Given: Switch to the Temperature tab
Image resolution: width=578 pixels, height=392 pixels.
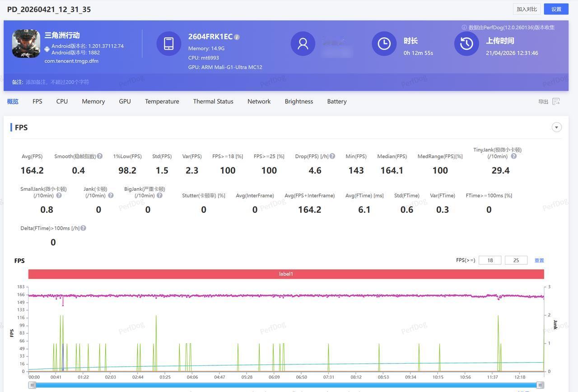Looking at the screenshot, I should click(162, 101).
